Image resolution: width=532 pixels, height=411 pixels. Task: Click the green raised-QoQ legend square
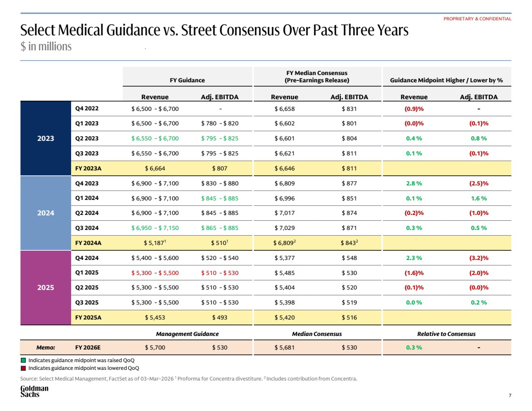click(23, 360)
